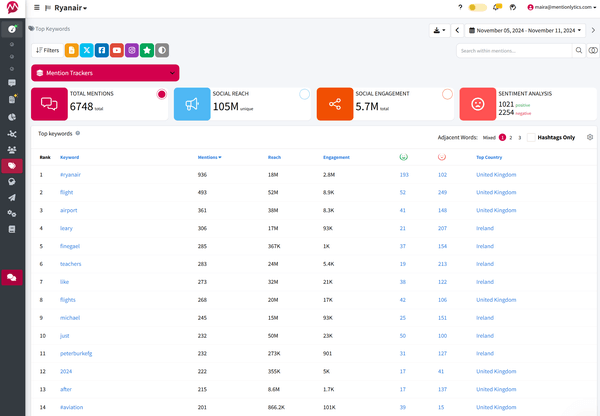Sort by Top Country column header
This screenshot has width=600, height=416.
pyautogui.click(x=489, y=157)
